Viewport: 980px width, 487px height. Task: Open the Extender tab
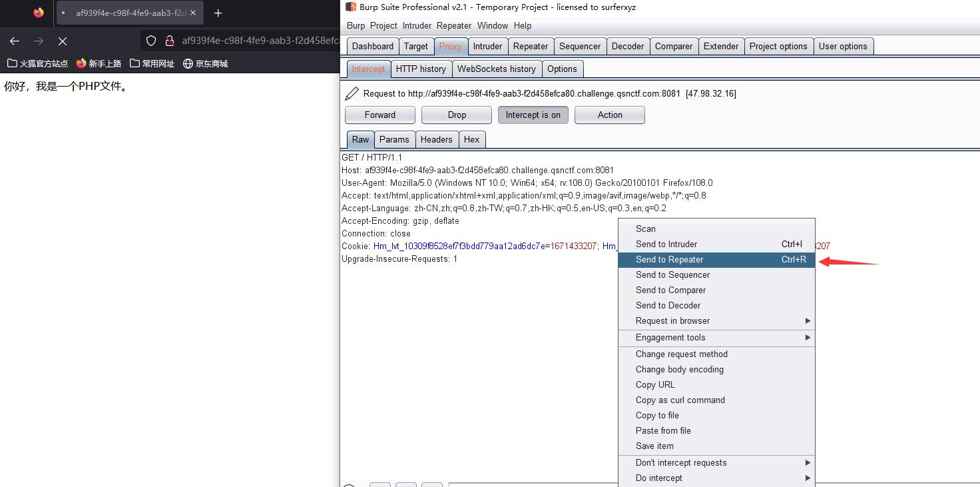coord(721,46)
